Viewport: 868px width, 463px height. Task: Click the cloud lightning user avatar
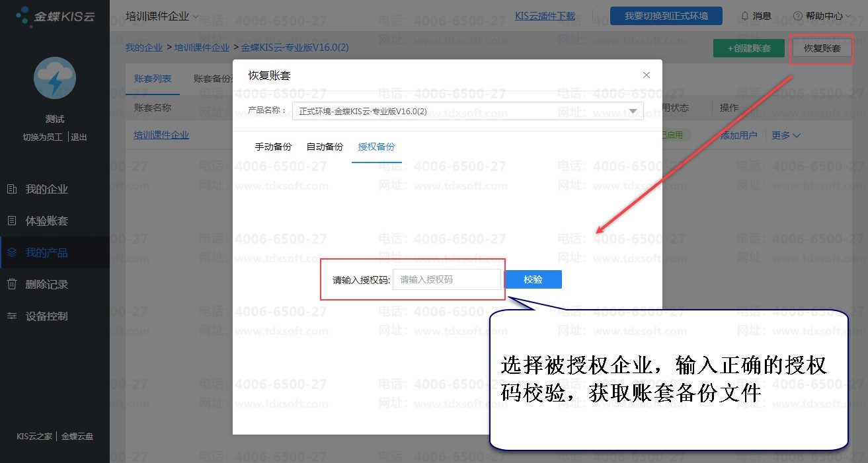click(x=55, y=78)
